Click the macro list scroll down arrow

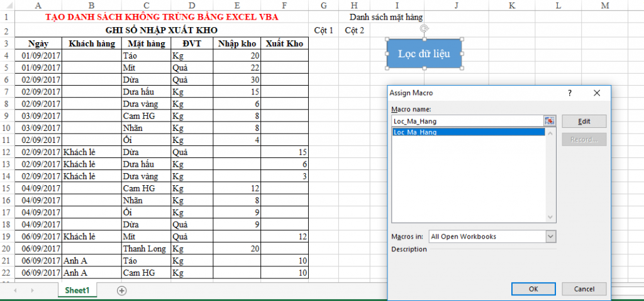click(x=550, y=217)
